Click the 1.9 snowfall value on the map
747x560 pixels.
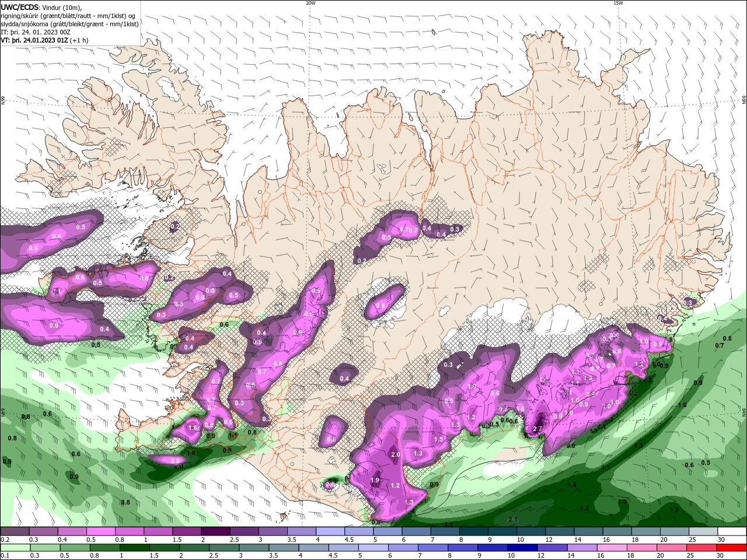tap(375, 480)
